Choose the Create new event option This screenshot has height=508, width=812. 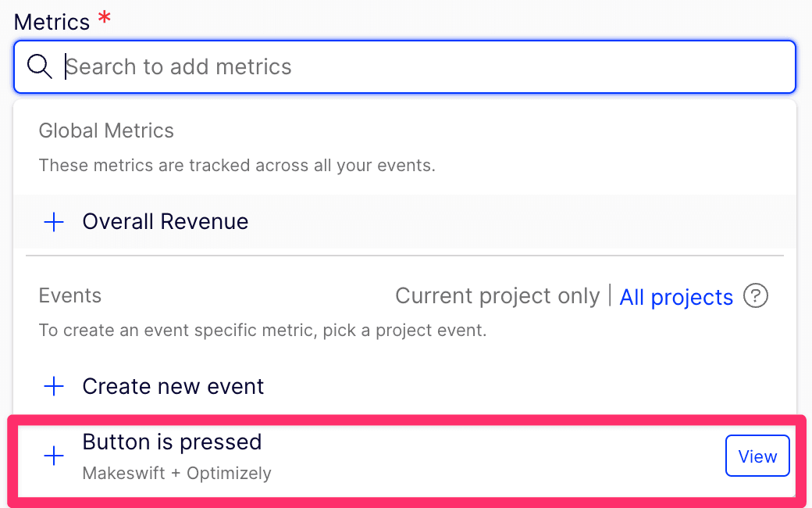(173, 386)
